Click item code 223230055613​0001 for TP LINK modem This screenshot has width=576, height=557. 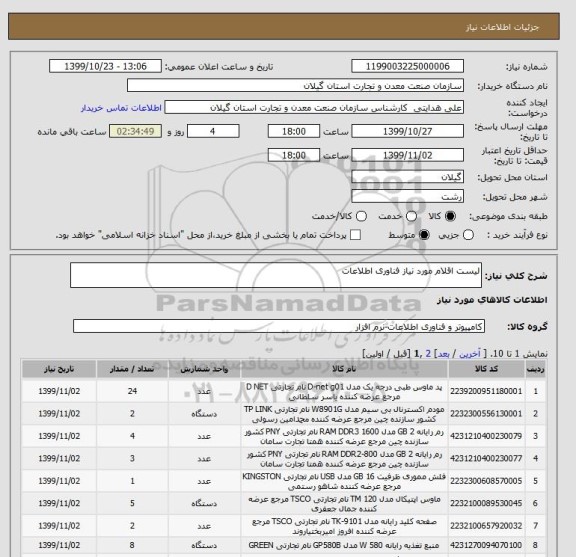point(486,414)
